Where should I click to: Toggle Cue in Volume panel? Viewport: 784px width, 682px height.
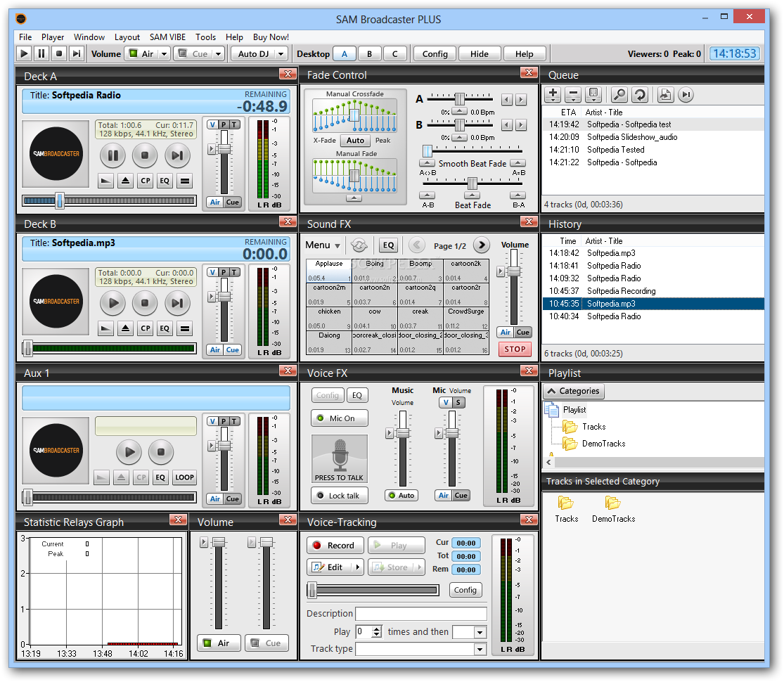267,643
